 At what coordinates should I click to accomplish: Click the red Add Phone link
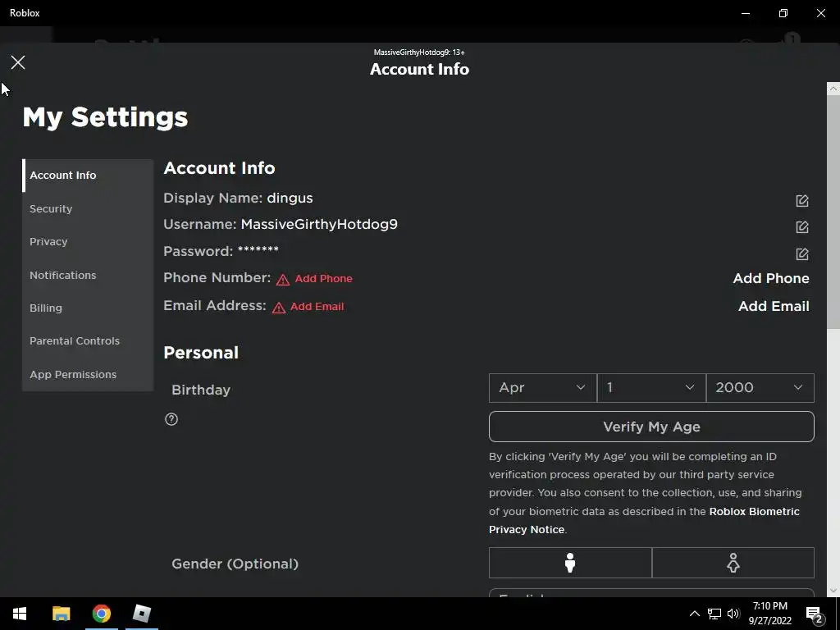click(323, 279)
